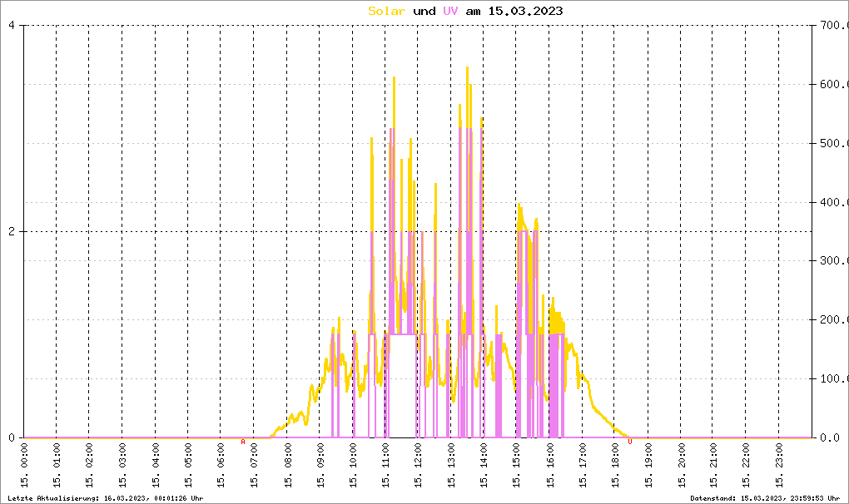Click the time label '15. 05:00'
This screenshot has height=504, width=849.
(x=188, y=465)
